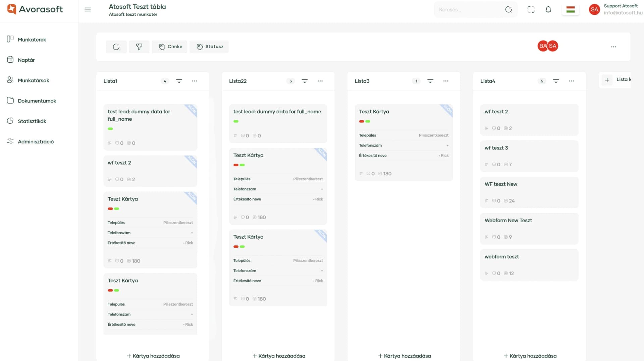Screen dimensions: 644x361
Task: Open the Státusz status filter
Action: pos(210,47)
